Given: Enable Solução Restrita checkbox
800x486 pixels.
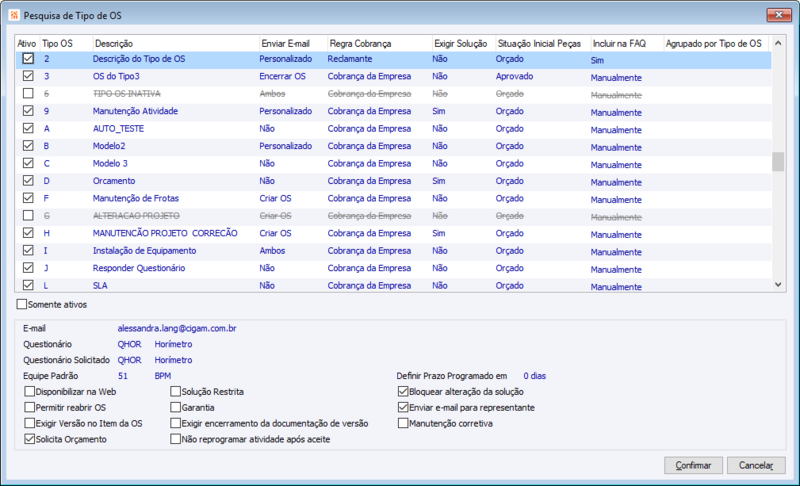Looking at the screenshot, I should pos(176,392).
